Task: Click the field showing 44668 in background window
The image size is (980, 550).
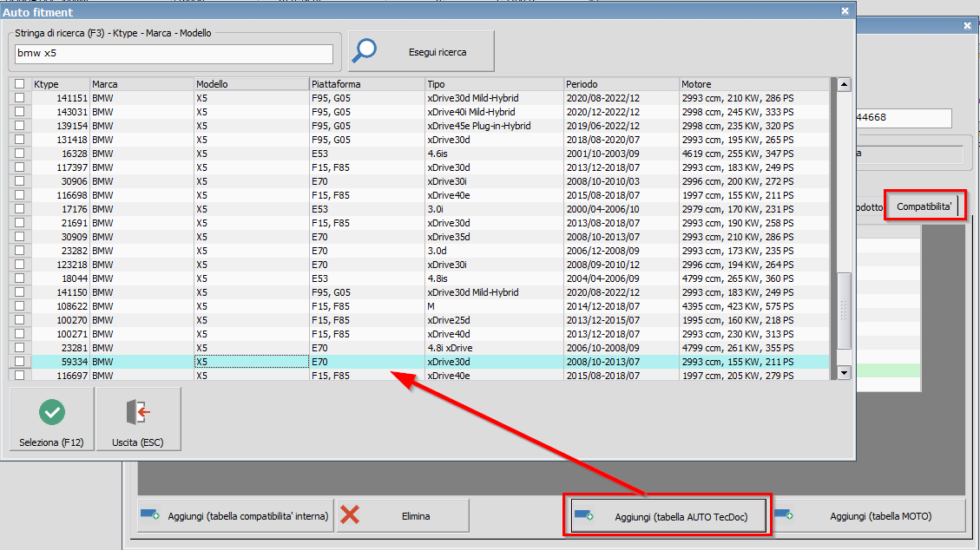Action: [x=904, y=117]
